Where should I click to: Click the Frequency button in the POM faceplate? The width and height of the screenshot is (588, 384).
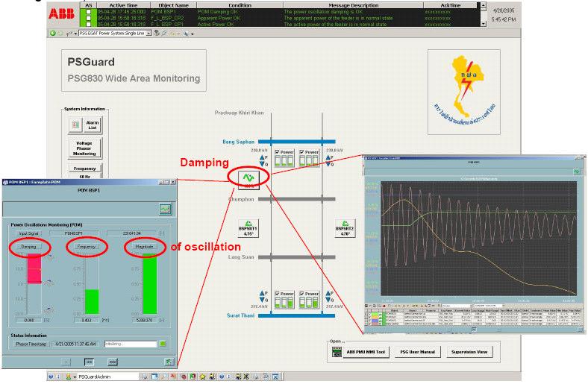[x=87, y=247]
